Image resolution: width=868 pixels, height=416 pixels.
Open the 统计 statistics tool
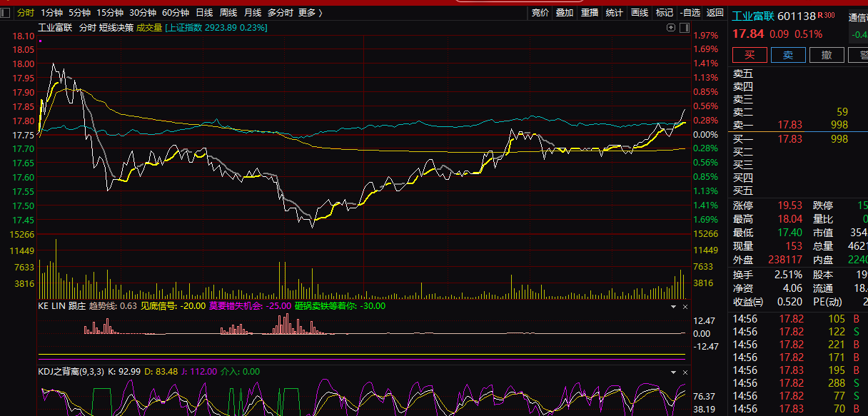pyautogui.click(x=614, y=13)
